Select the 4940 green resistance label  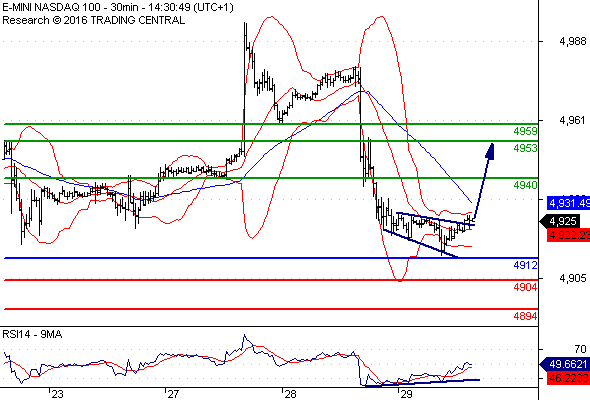click(x=525, y=185)
